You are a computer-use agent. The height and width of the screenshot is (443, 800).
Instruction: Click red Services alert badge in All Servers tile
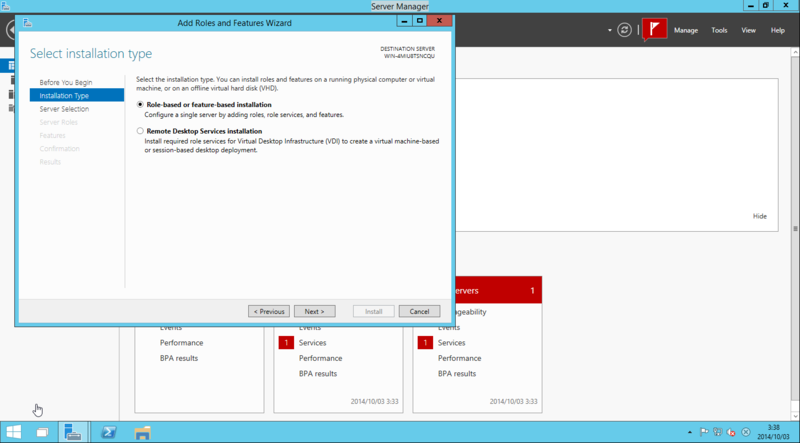pyautogui.click(x=425, y=342)
